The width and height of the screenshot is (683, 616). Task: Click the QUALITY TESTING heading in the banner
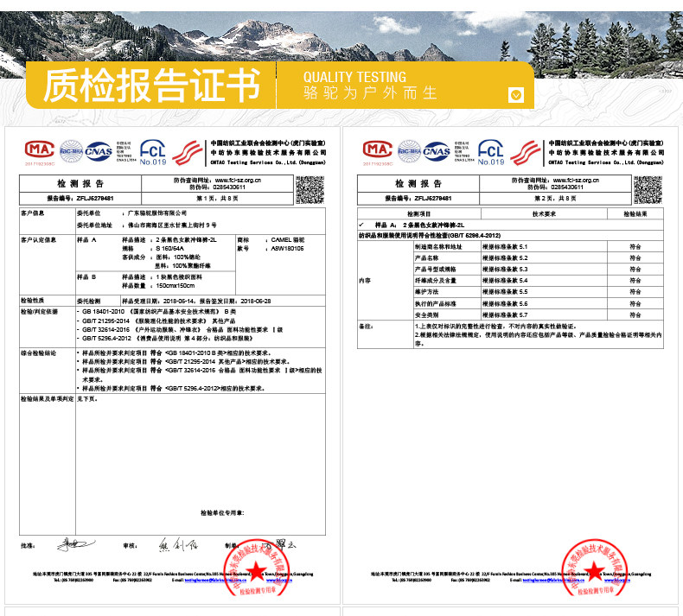coord(354,77)
